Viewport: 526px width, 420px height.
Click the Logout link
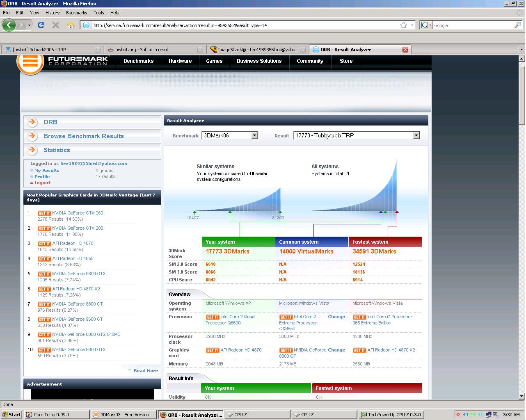(43, 183)
